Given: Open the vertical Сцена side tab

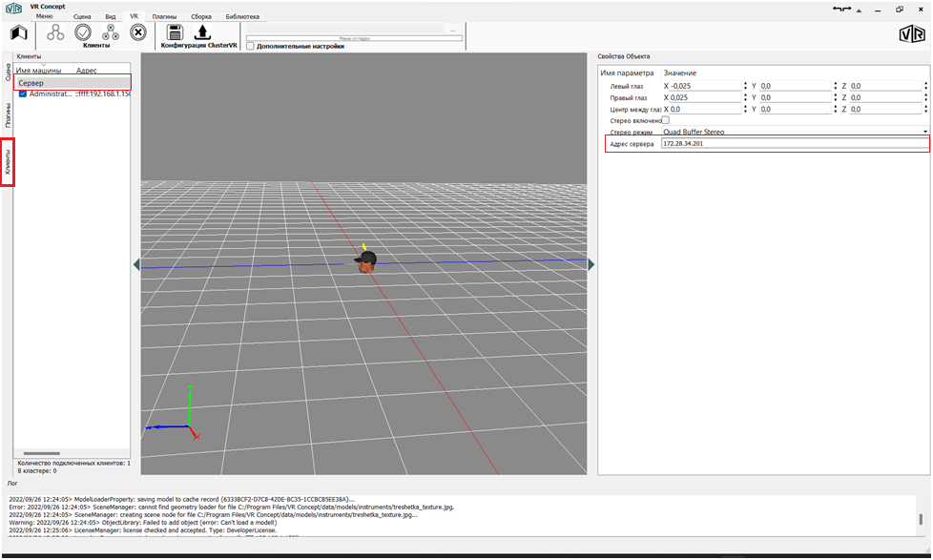Looking at the screenshot, I should [x=8, y=73].
